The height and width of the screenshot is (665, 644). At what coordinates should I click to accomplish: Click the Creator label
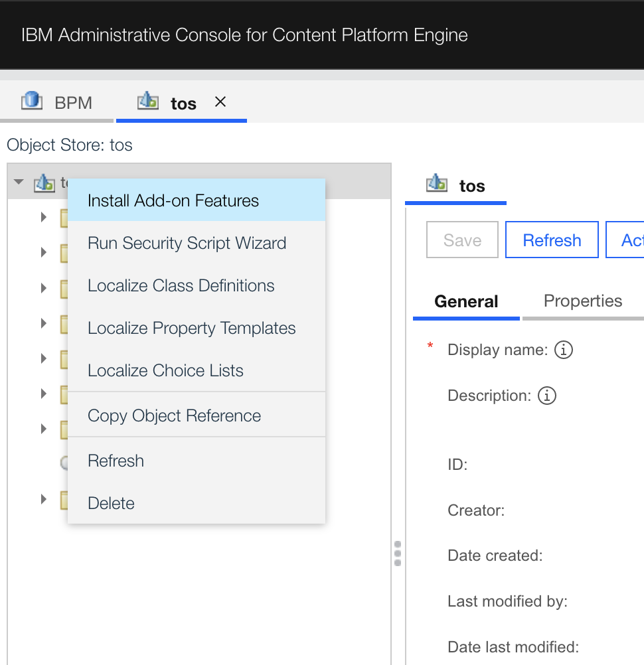(476, 510)
